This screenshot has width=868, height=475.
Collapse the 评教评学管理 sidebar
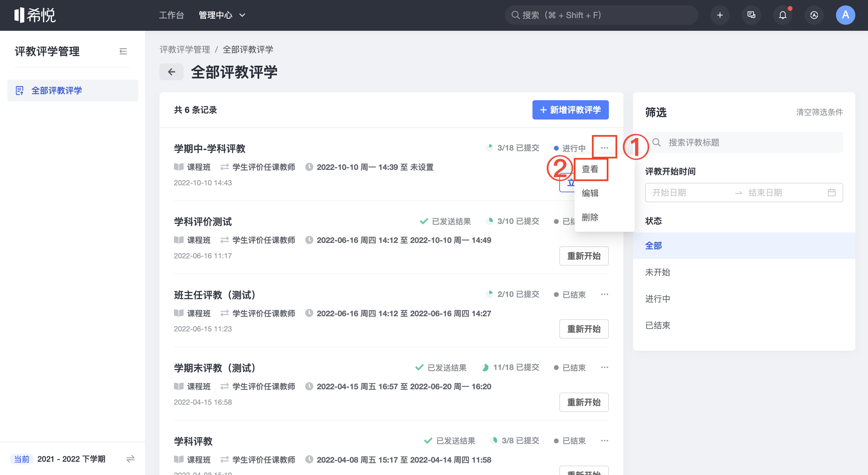tap(123, 51)
